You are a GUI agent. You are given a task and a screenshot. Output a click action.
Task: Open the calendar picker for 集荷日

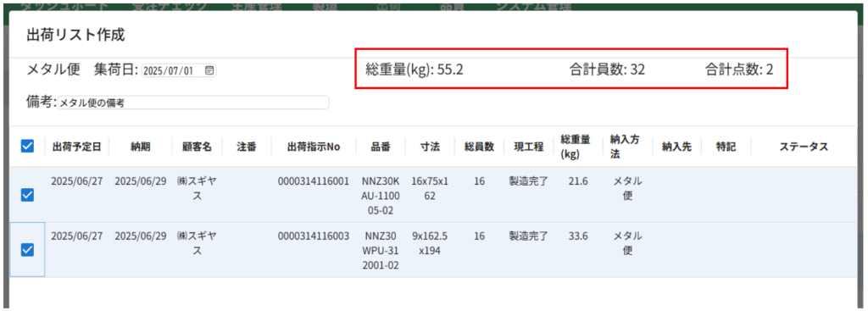pyautogui.click(x=209, y=70)
